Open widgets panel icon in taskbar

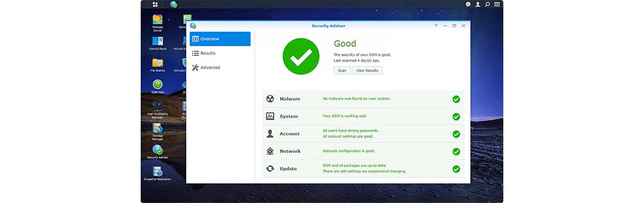(497, 5)
